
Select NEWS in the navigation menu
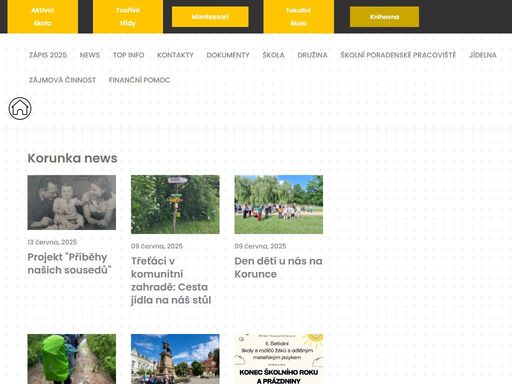(x=90, y=55)
